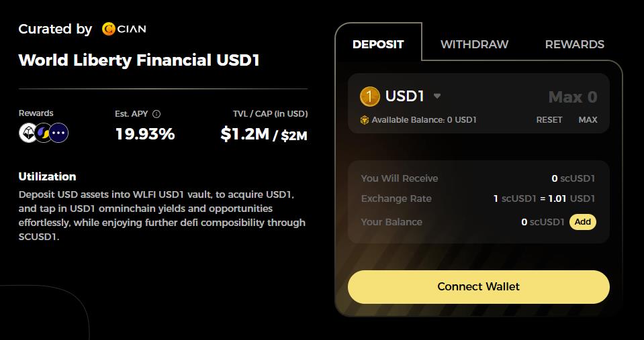644x340 pixels.
Task: Select the DEPOSIT tab
Action: pos(378,44)
